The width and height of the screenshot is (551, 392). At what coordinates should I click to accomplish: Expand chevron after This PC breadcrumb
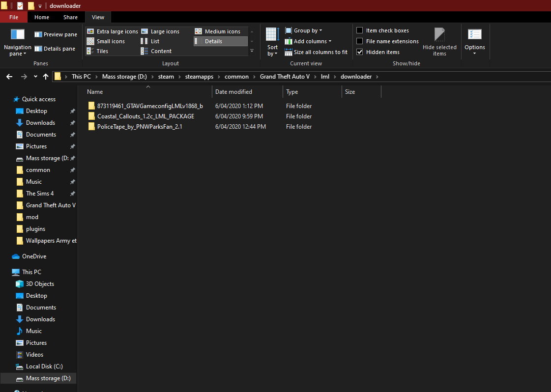click(96, 77)
